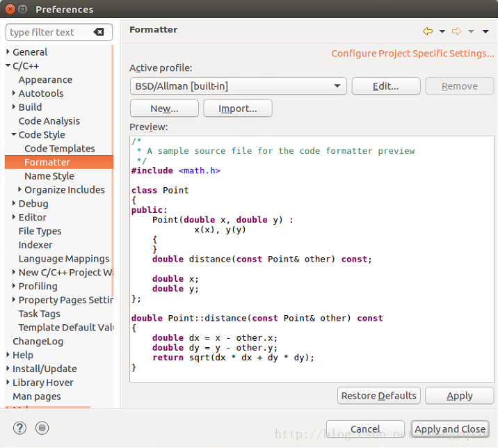Click the Edit... button
The image size is (498, 448).
pos(386,86)
